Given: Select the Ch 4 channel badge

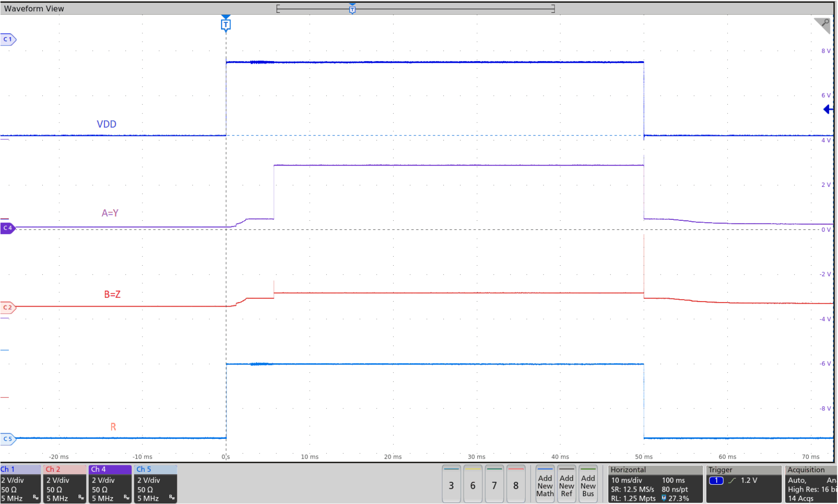Looking at the screenshot, I should click(109, 484).
